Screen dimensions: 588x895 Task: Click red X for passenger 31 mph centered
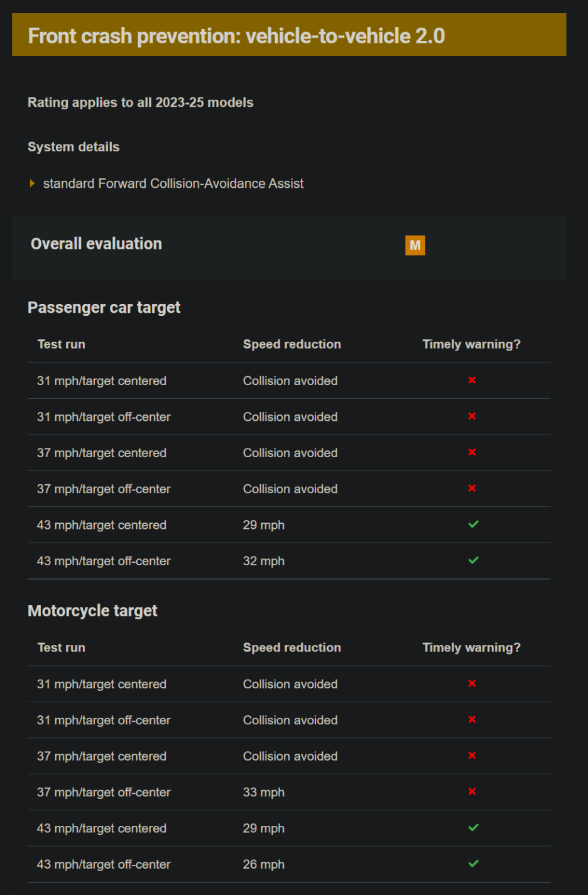click(472, 380)
